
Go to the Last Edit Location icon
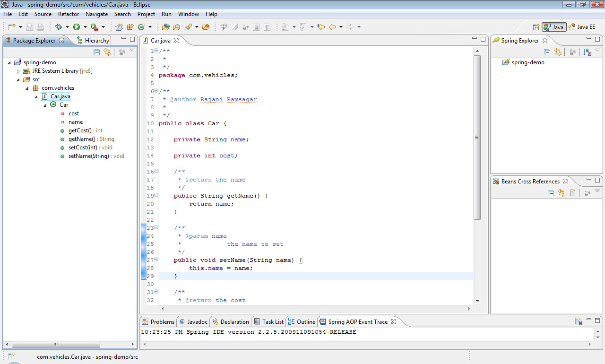point(321,27)
